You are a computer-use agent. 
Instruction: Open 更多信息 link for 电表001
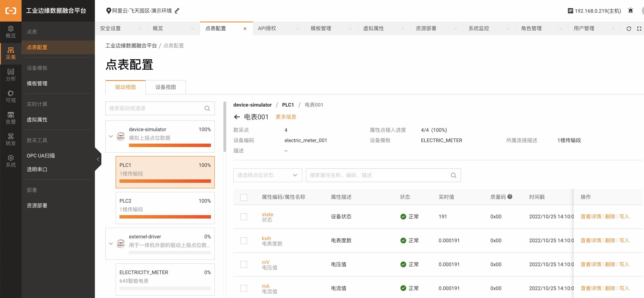coord(286,117)
